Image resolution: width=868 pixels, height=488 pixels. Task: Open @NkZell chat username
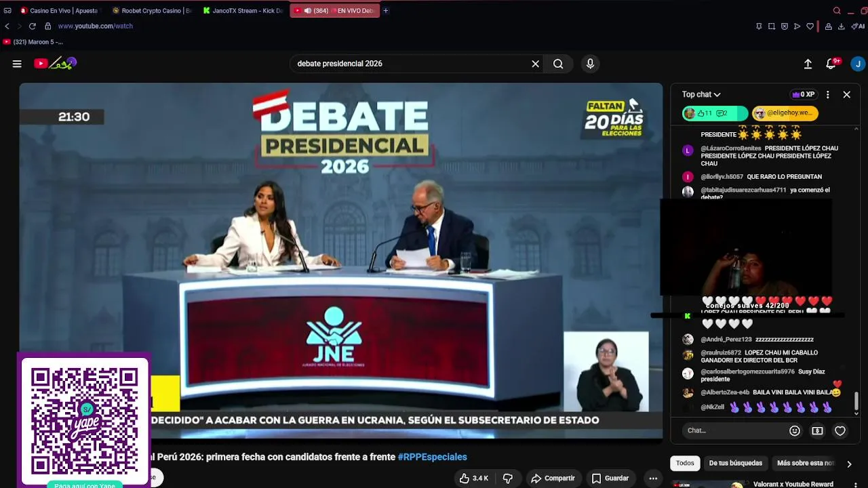click(x=713, y=407)
